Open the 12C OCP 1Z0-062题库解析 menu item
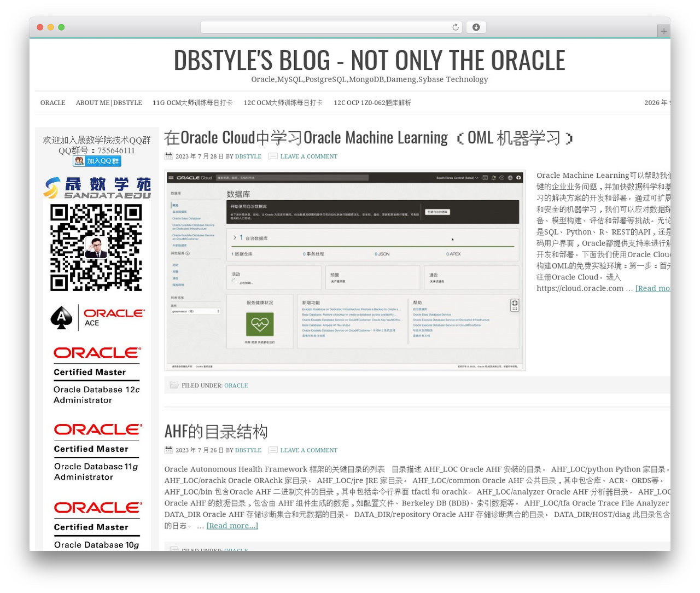This screenshot has width=700, height=593. point(372,103)
